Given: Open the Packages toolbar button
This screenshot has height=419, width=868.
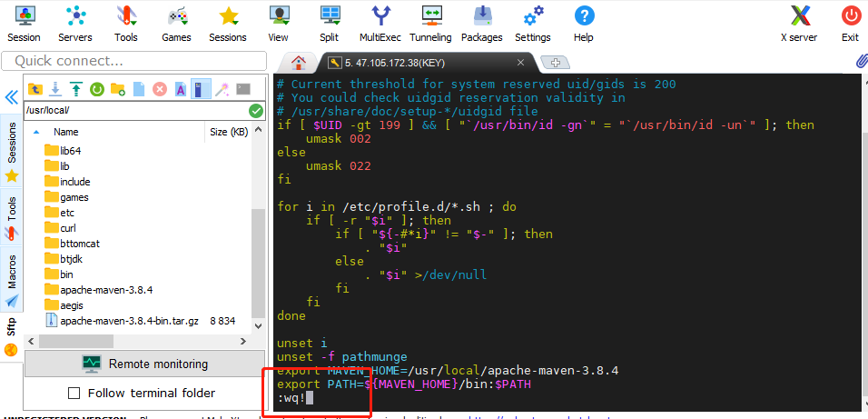Looking at the screenshot, I should click(x=481, y=24).
